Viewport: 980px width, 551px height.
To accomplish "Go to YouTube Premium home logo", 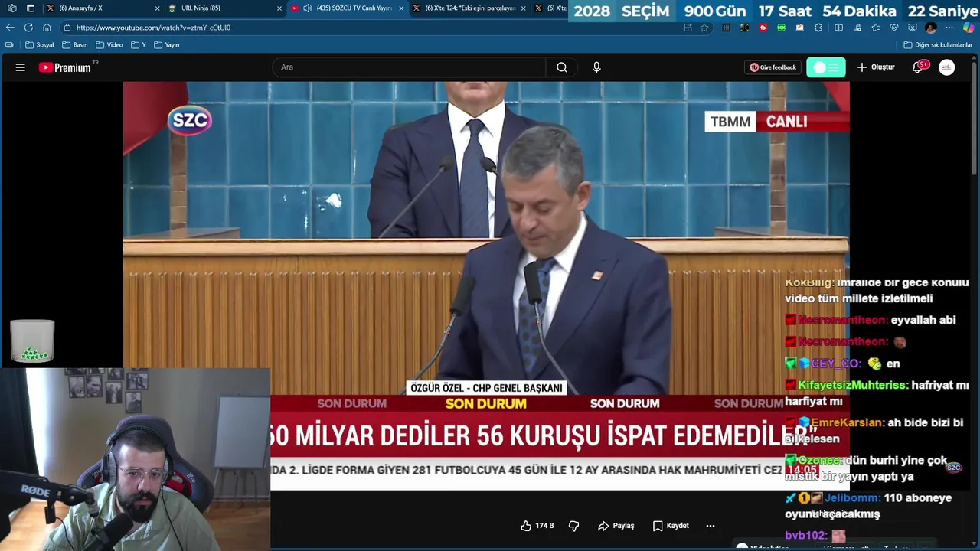I will coord(65,67).
